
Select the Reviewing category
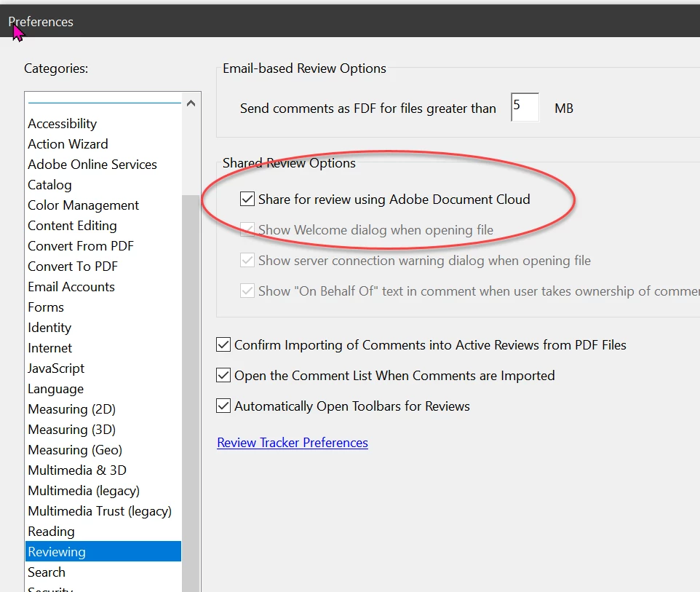tap(103, 552)
